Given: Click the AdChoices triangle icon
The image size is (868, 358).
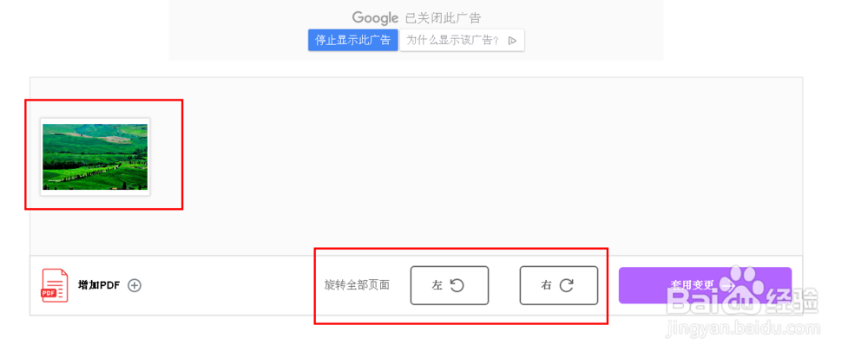Looking at the screenshot, I should tap(513, 41).
